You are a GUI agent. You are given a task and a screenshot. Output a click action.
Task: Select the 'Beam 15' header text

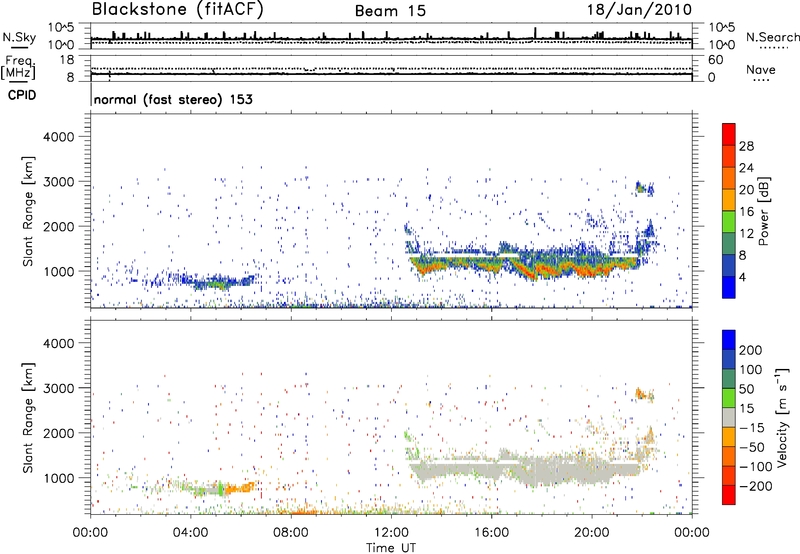[390, 11]
